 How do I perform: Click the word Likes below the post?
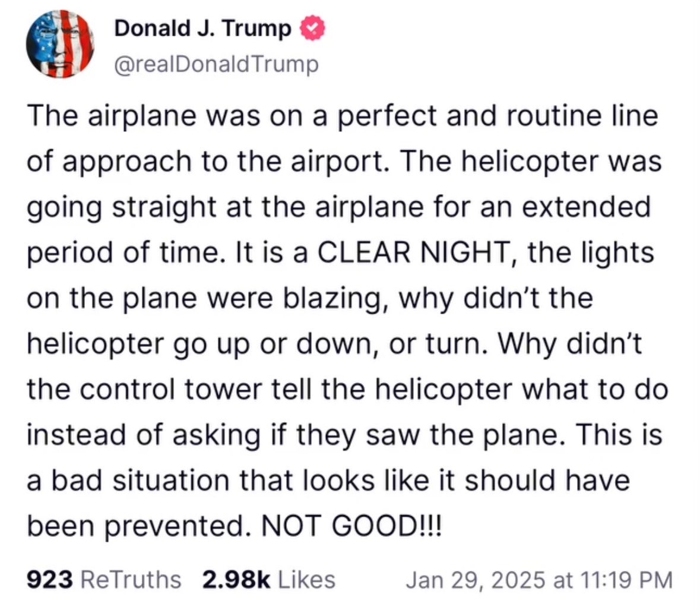point(305,579)
